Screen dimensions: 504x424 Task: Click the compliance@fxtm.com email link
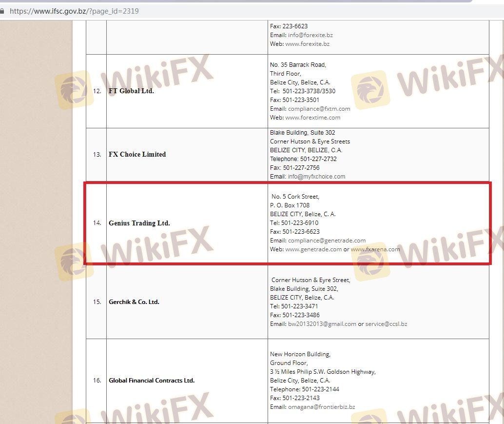pyautogui.click(x=319, y=109)
